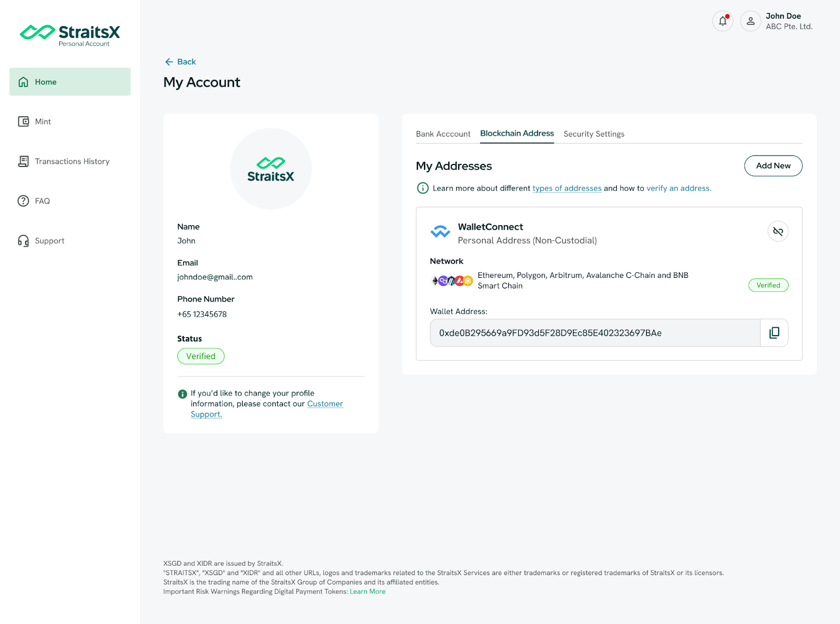Select the Blockchain Address tab
840x624 pixels.
pos(517,133)
